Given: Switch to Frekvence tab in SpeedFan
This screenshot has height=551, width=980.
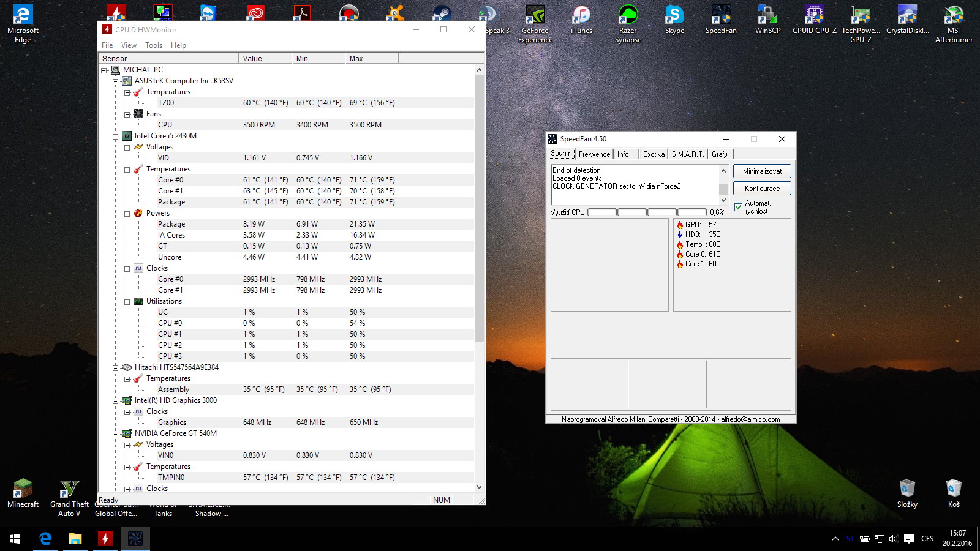Looking at the screenshot, I should (595, 154).
